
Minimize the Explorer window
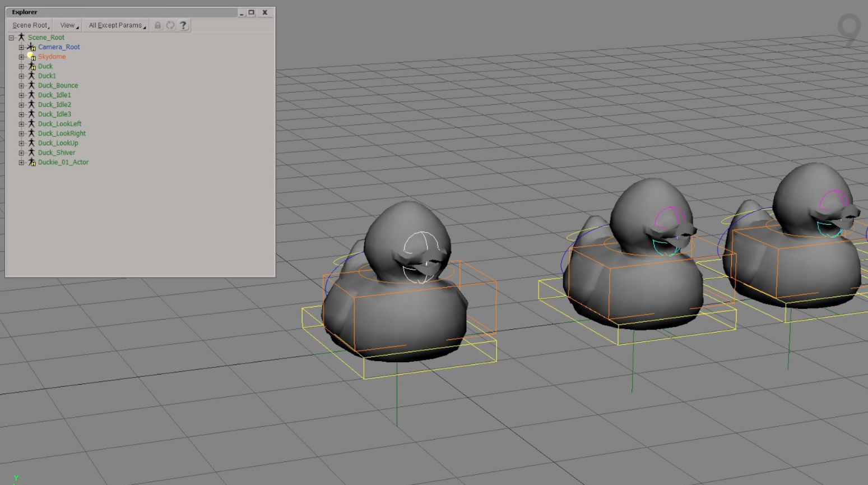point(242,12)
